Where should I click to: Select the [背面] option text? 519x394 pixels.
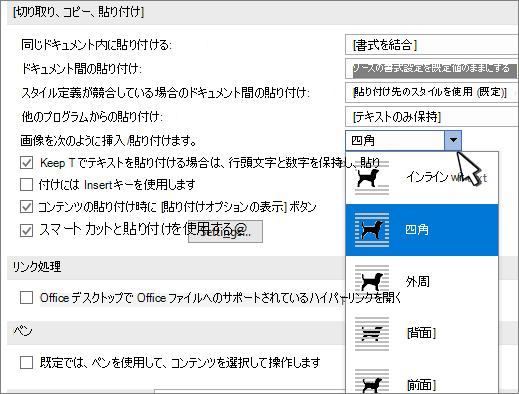[421, 333]
